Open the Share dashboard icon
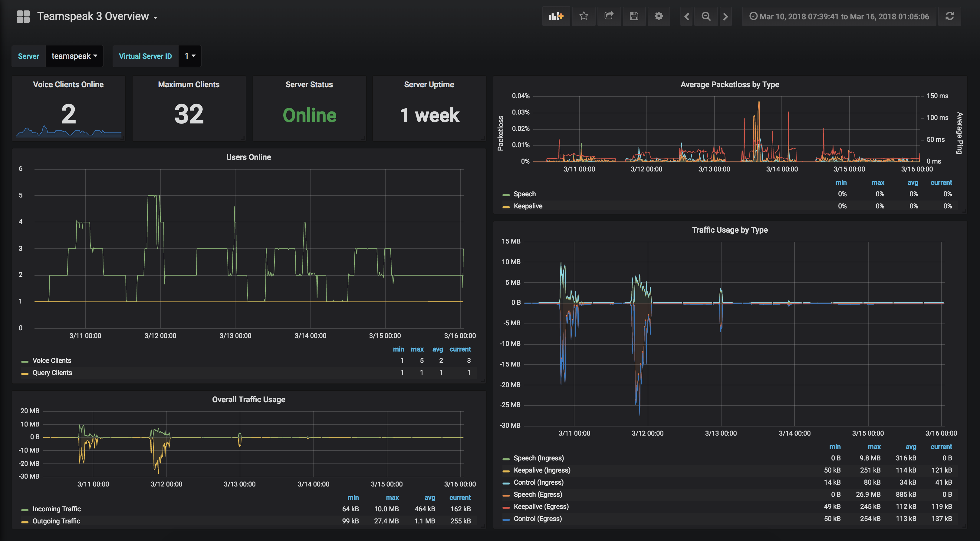Image resolution: width=980 pixels, height=541 pixels. (x=609, y=16)
